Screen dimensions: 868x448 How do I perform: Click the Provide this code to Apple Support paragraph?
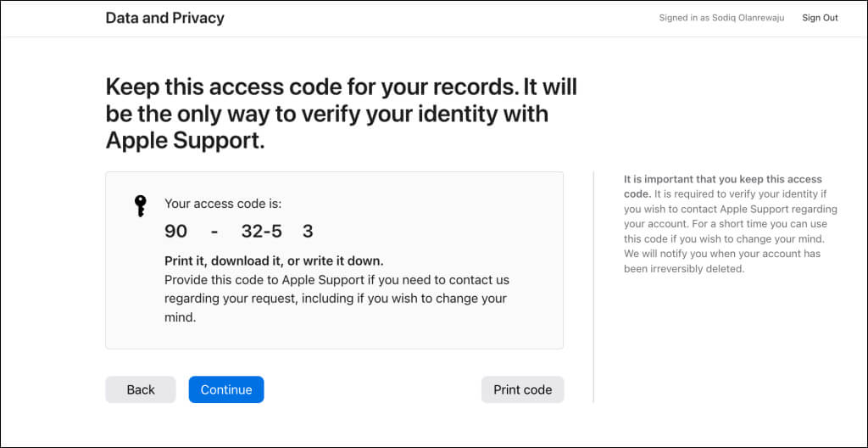pyautogui.click(x=337, y=299)
